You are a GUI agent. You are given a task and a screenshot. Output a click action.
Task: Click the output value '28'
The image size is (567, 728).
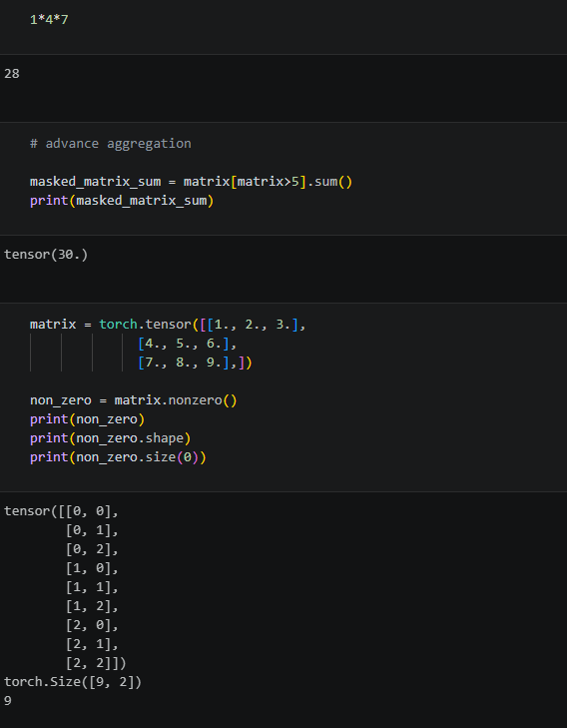[12, 73]
